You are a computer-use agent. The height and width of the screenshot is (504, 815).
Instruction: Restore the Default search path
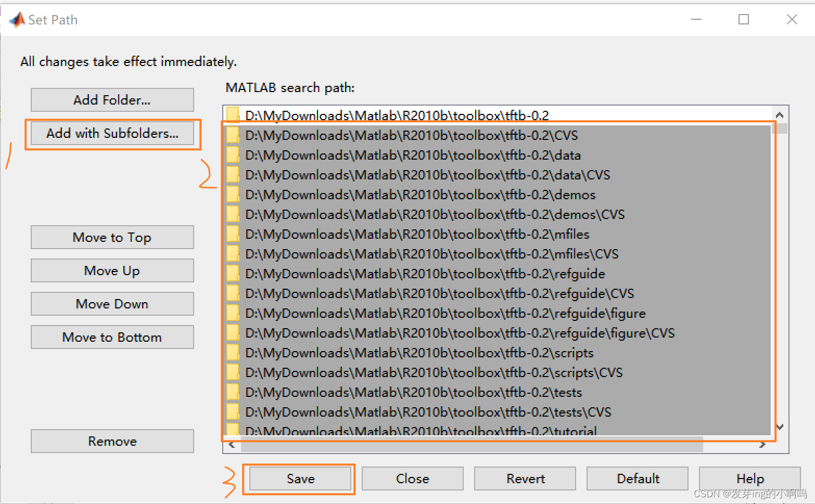point(638,479)
